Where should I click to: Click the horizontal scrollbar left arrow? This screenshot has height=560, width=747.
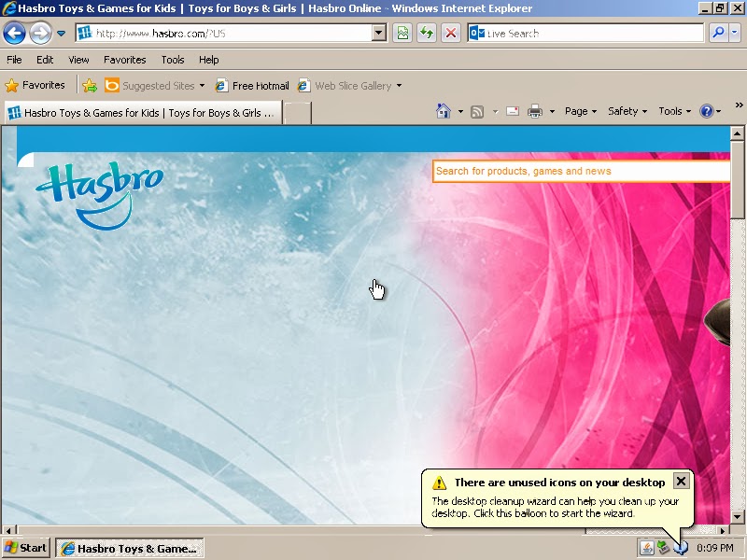click(x=8, y=530)
